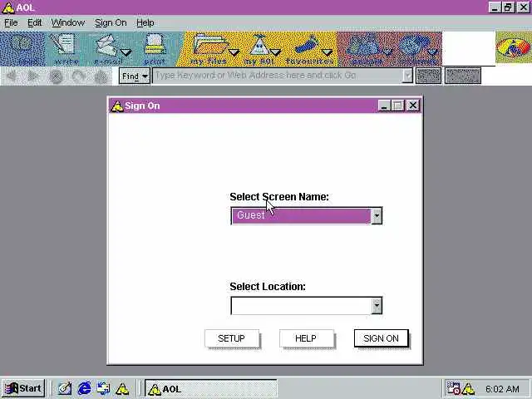Minimize the Sign On dialog
The height and width of the screenshot is (399, 532).
point(384,106)
